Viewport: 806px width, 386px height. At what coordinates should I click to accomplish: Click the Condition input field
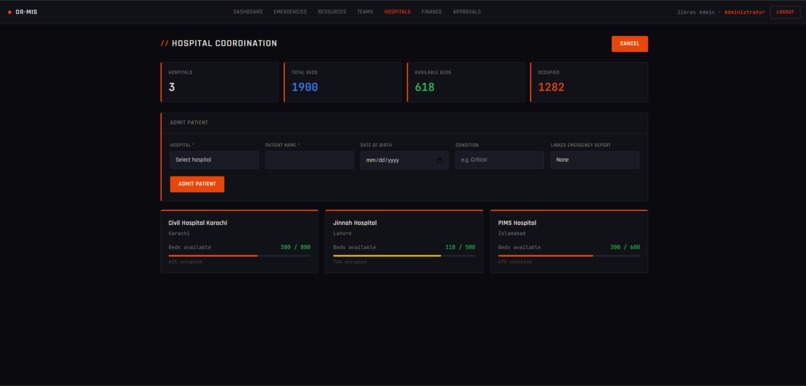(x=500, y=160)
